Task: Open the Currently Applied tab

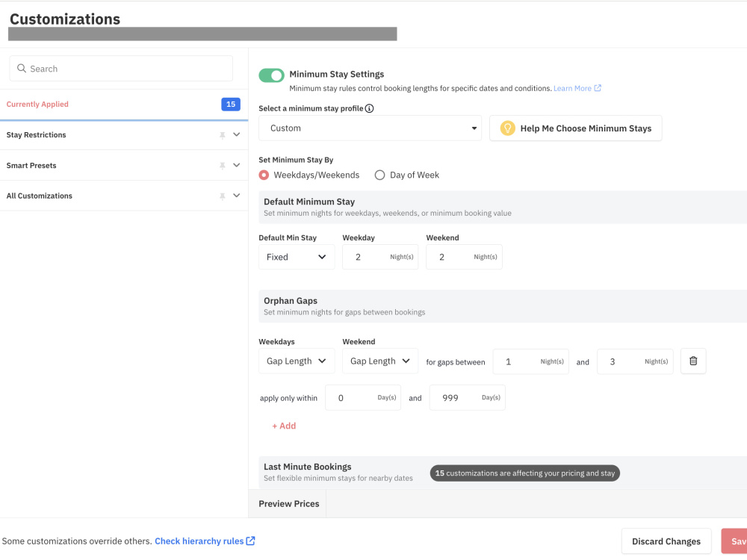Action: (x=124, y=105)
